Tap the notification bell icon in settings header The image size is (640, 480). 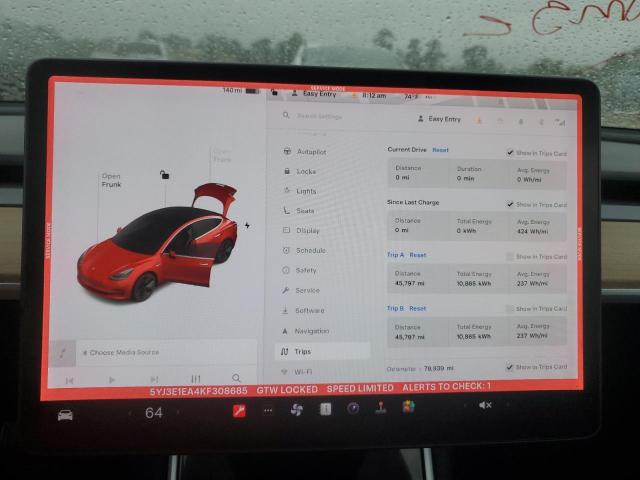click(x=520, y=121)
